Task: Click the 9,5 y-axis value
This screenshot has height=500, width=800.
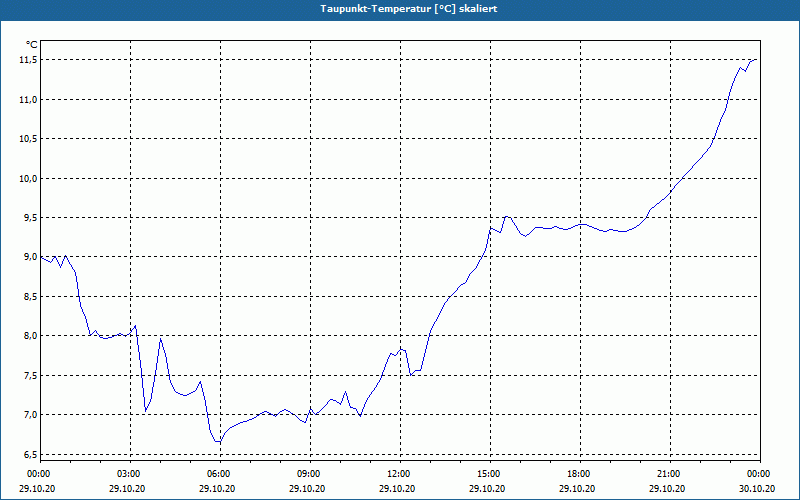Action: [x=30, y=218]
